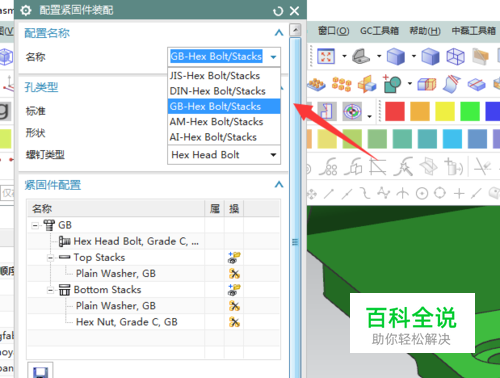Click the circle-with-center point snap icon

point(422,193)
